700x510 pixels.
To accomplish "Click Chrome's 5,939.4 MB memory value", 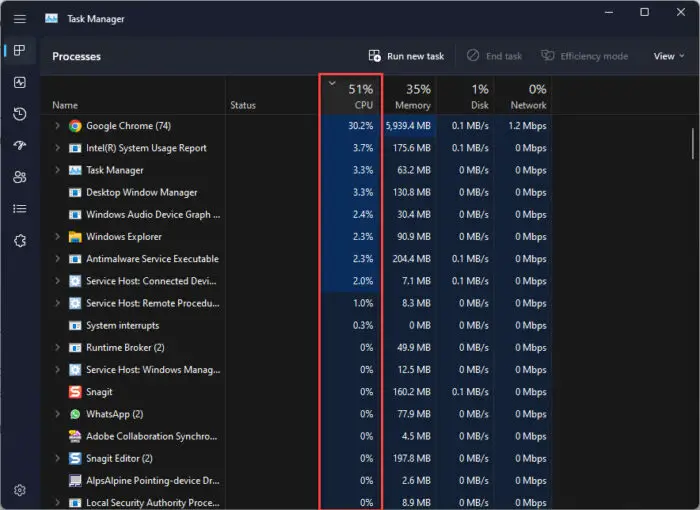I will pos(408,126).
